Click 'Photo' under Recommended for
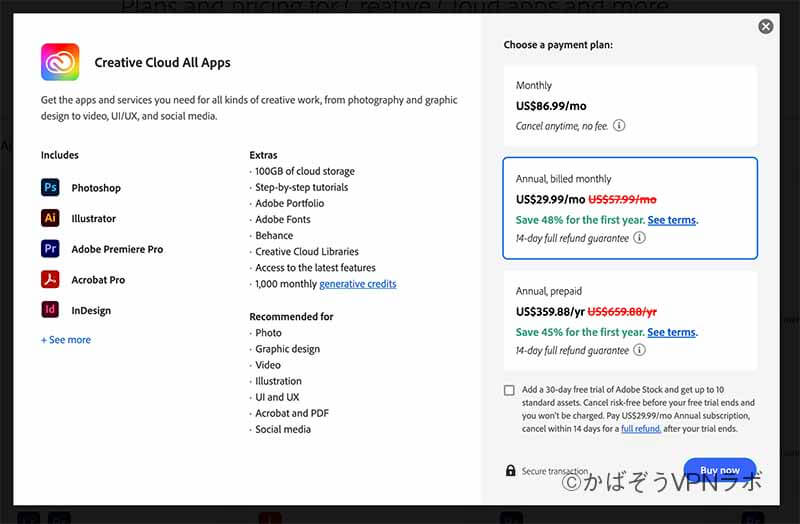The width and height of the screenshot is (800, 524). coord(268,333)
